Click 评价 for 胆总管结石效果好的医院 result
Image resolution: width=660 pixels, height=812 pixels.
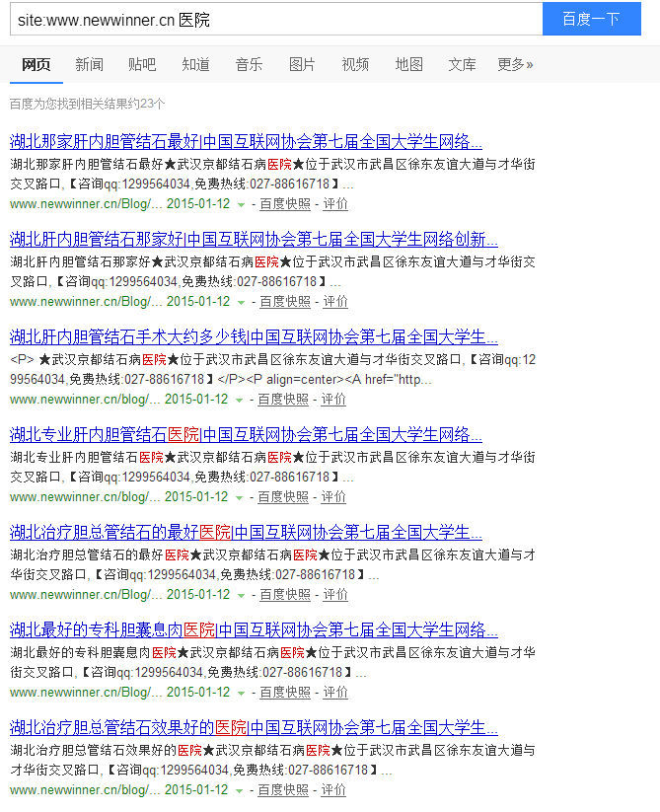333,790
